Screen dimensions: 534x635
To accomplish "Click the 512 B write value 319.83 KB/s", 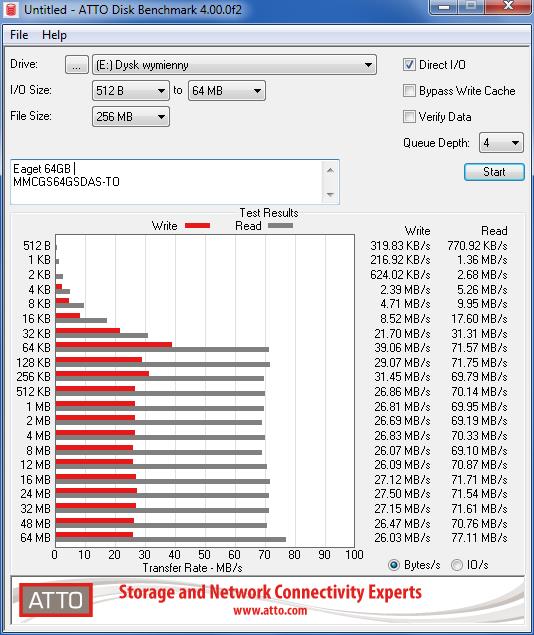I will (x=400, y=245).
